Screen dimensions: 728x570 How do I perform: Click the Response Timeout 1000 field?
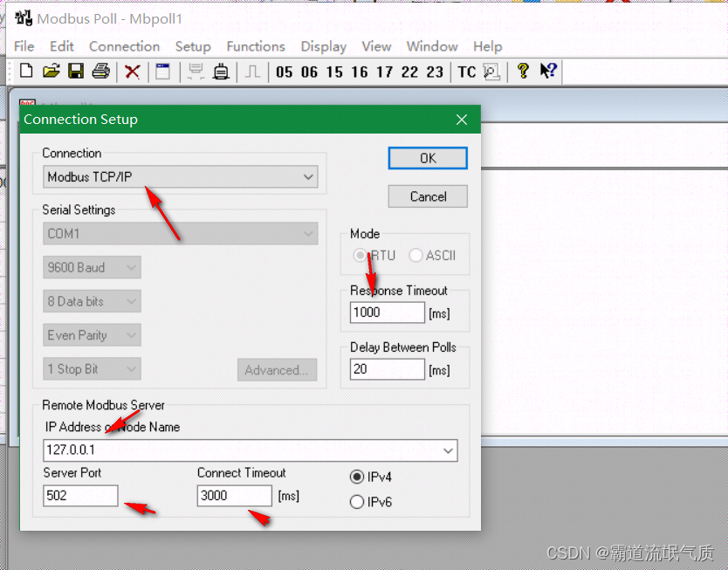pos(388,312)
